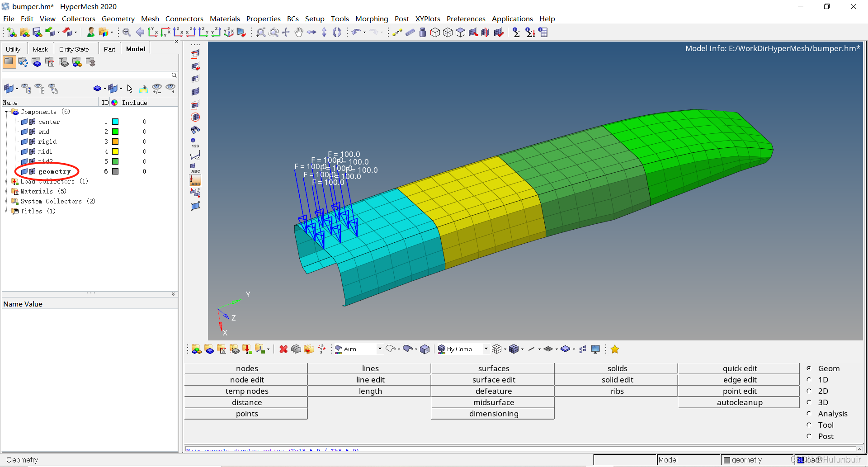Switch to the Entity State tab
Image resolution: width=868 pixels, height=467 pixels.
coord(74,49)
